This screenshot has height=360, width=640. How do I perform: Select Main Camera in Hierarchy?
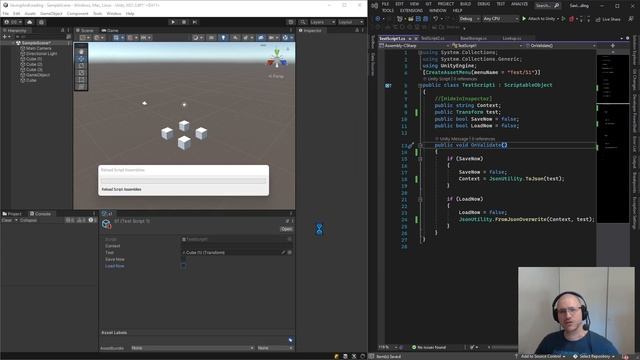pyautogui.click(x=38, y=48)
